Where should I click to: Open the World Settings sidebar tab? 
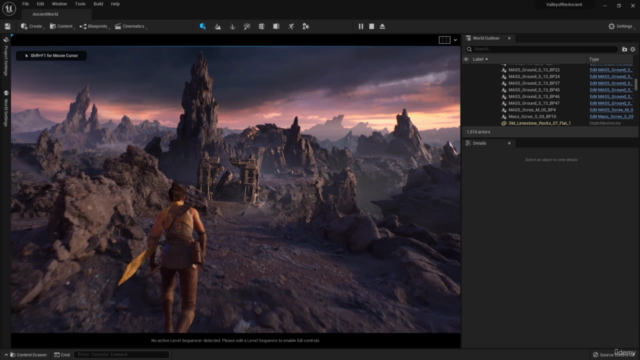pos(6,109)
